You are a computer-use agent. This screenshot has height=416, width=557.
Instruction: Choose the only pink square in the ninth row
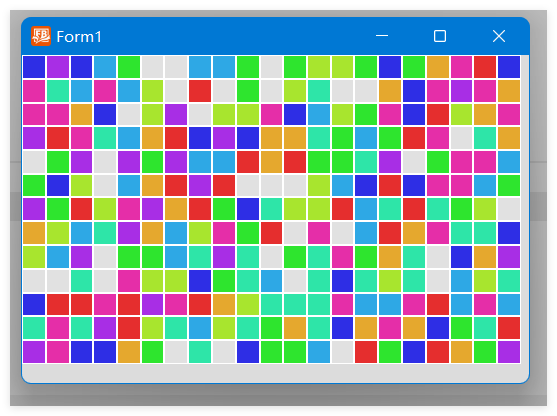tap(342, 257)
